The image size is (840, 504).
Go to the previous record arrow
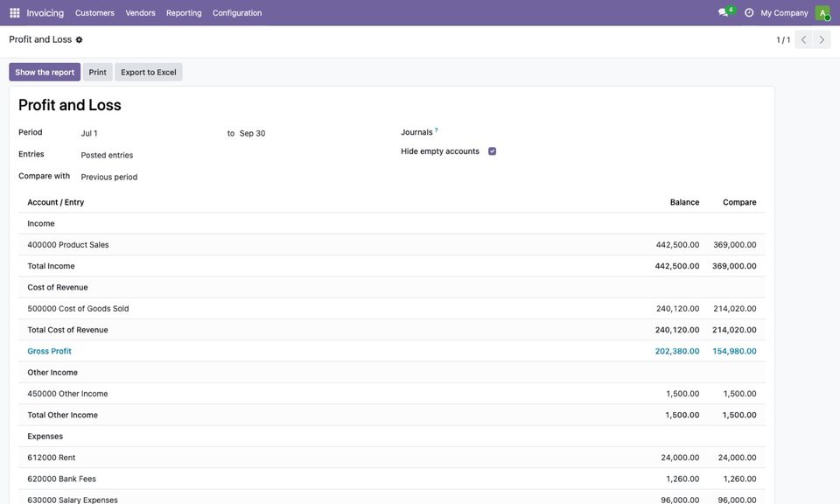[803, 39]
